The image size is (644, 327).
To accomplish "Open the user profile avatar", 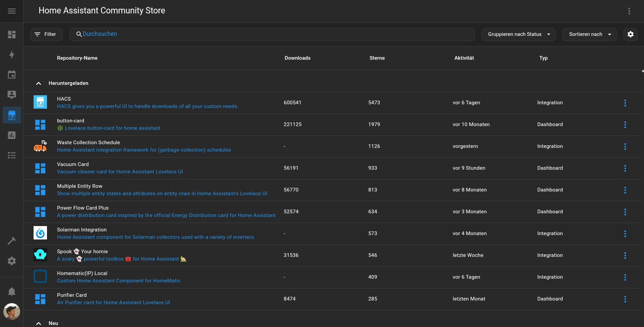I will click(12, 312).
